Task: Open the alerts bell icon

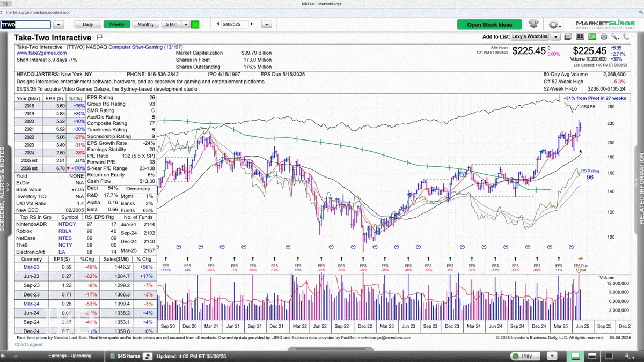Action: pos(533,24)
